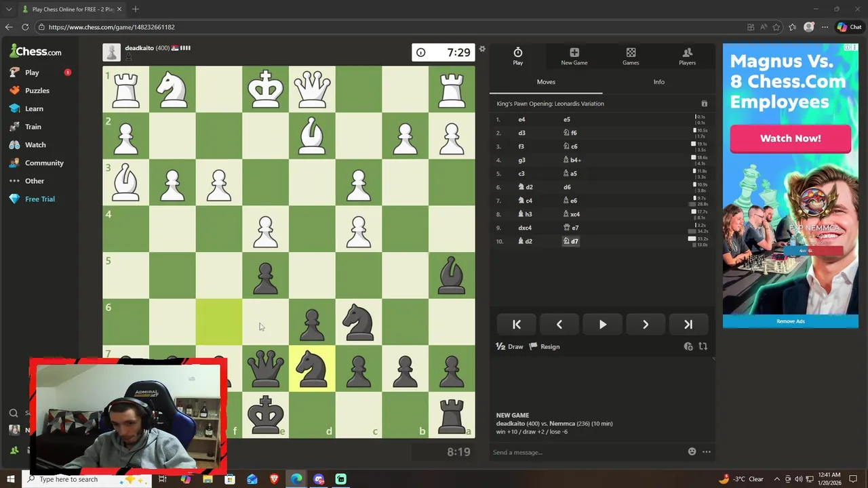Image resolution: width=868 pixels, height=488 pixels.
Task: Open the Players tab
Action: coord(687,56)
